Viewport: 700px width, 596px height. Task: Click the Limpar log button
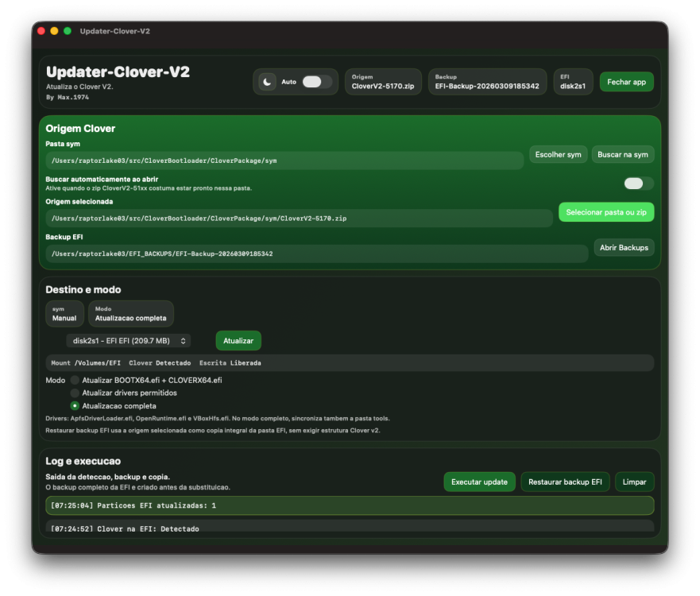634,482
